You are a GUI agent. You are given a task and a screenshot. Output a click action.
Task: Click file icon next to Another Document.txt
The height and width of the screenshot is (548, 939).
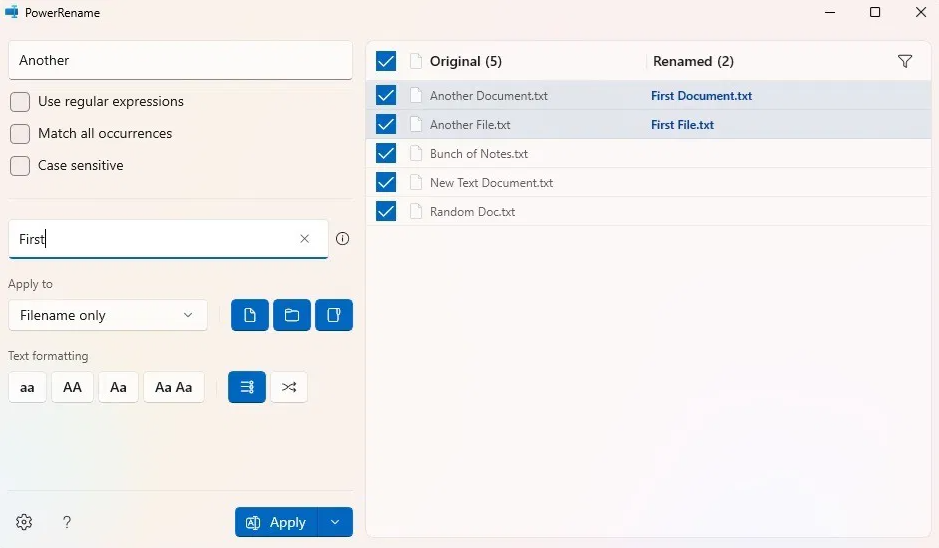coord(416,95)
